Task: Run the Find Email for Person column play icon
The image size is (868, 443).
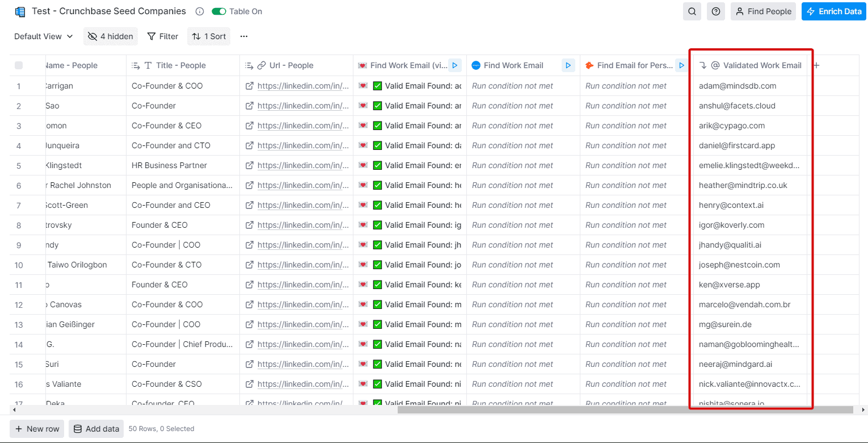Action: [681, 65]
